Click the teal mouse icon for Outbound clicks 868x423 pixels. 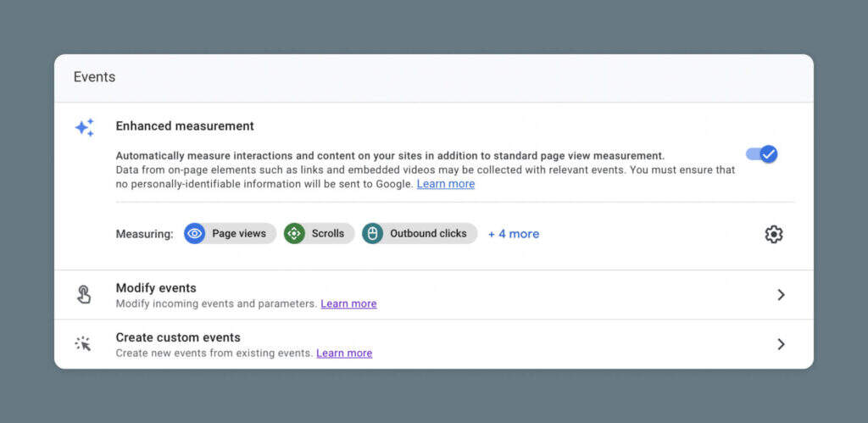373,234
